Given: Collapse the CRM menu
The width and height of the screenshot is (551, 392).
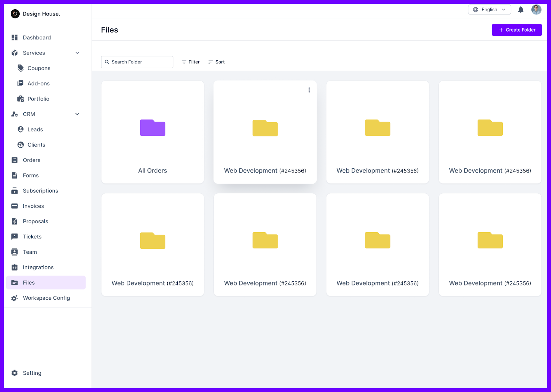Looking at the screenshot, I should pyautogui.click(x=77, y=114).
